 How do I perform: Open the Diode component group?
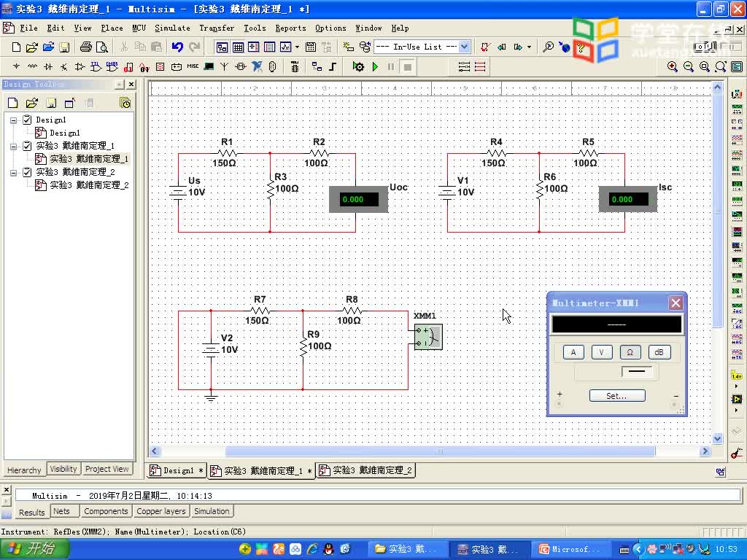(48, 66)
